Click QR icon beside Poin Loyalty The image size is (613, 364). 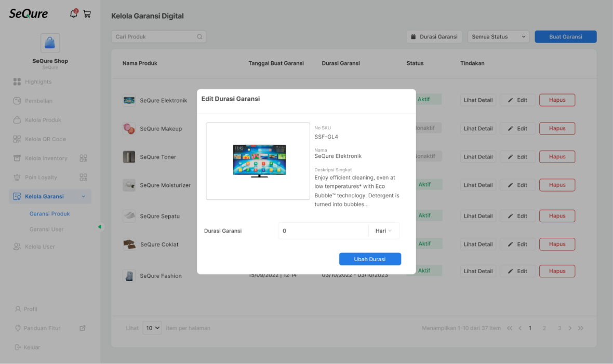pyautogui.click(x=83, y=178)
